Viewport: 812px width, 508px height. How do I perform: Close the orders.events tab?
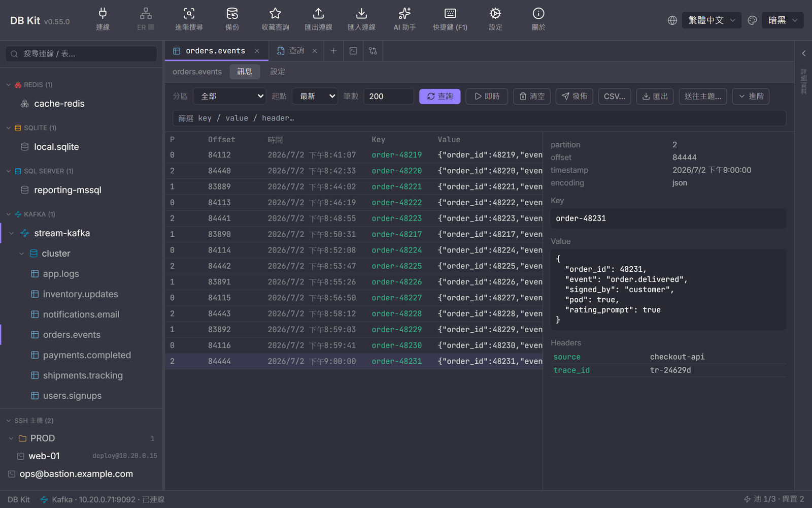257,51
